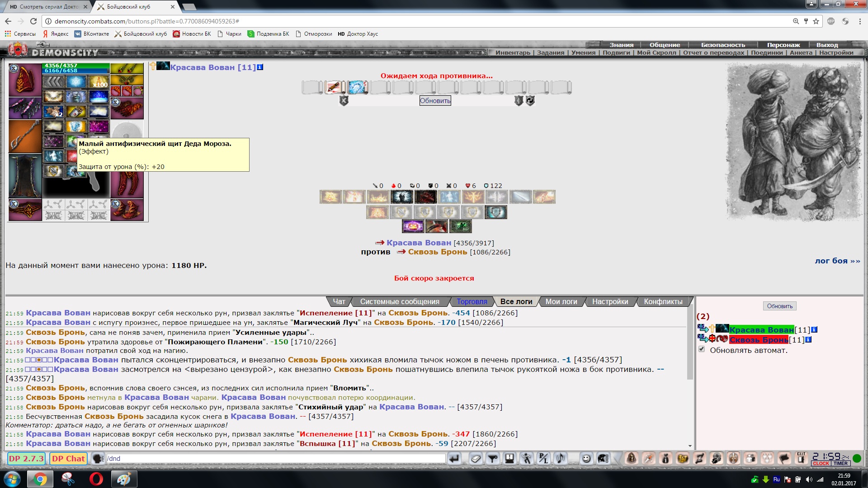Open the Общение menu
868x488 pixels.
click(x=665, y=45)
